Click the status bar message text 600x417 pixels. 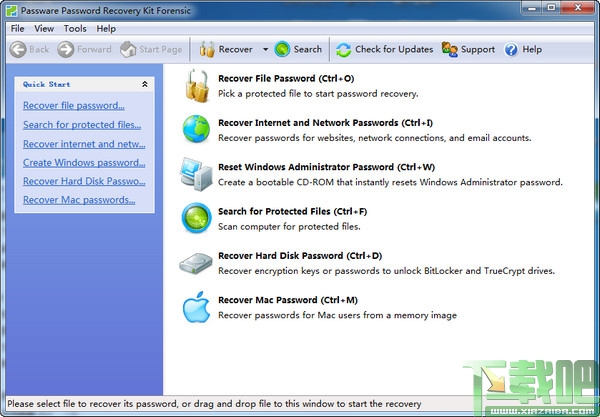[x=214, y=404]
